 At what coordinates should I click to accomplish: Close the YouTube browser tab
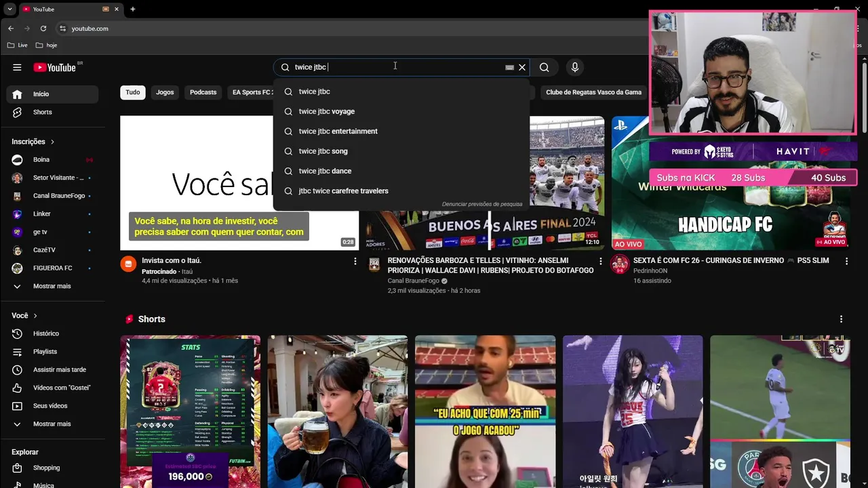[117, 9]
